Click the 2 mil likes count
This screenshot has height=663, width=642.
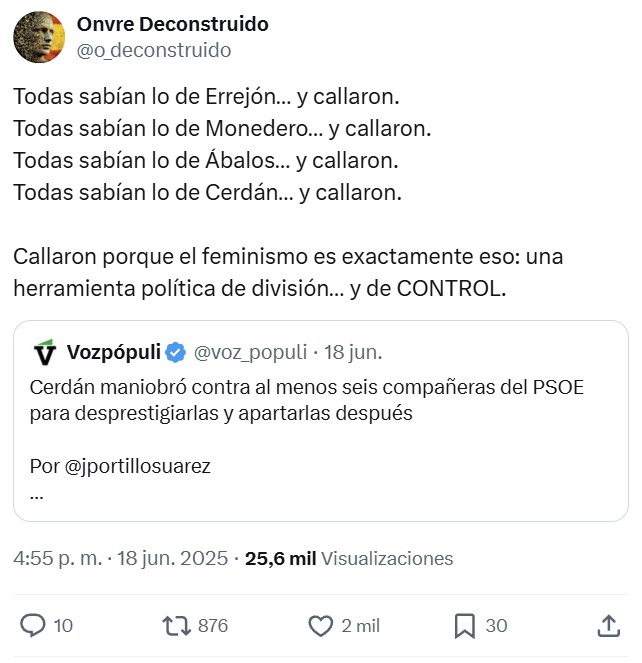click(x=360, y=626)
